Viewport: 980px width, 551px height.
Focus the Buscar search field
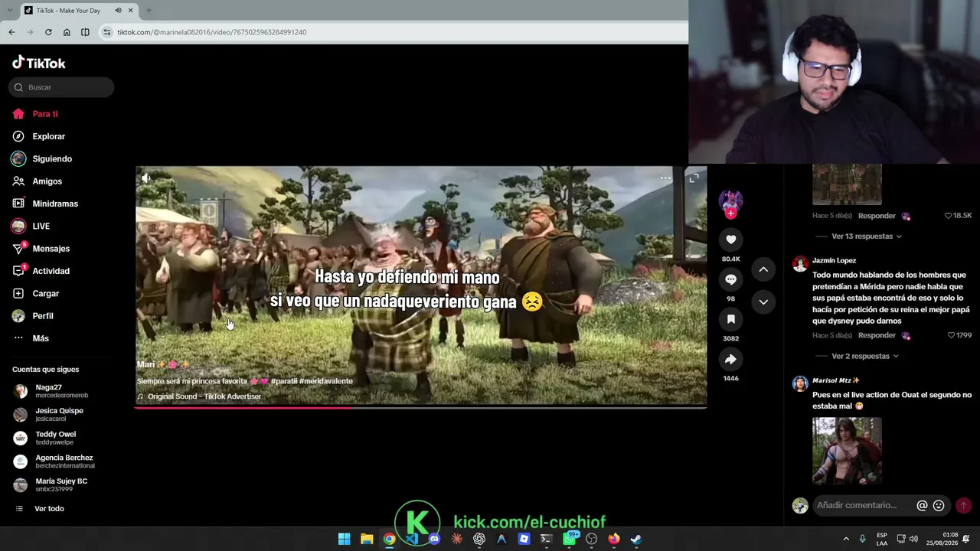click(61, 87)
